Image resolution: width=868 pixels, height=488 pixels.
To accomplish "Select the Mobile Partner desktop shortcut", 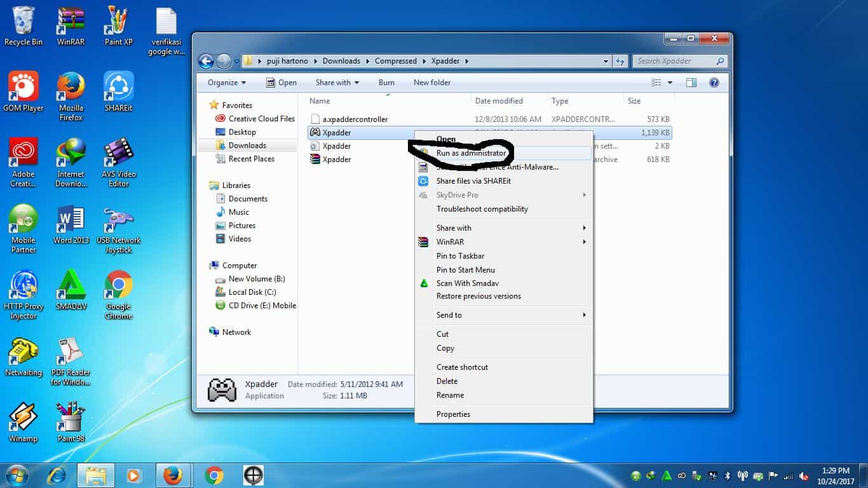I will [24, 229].
